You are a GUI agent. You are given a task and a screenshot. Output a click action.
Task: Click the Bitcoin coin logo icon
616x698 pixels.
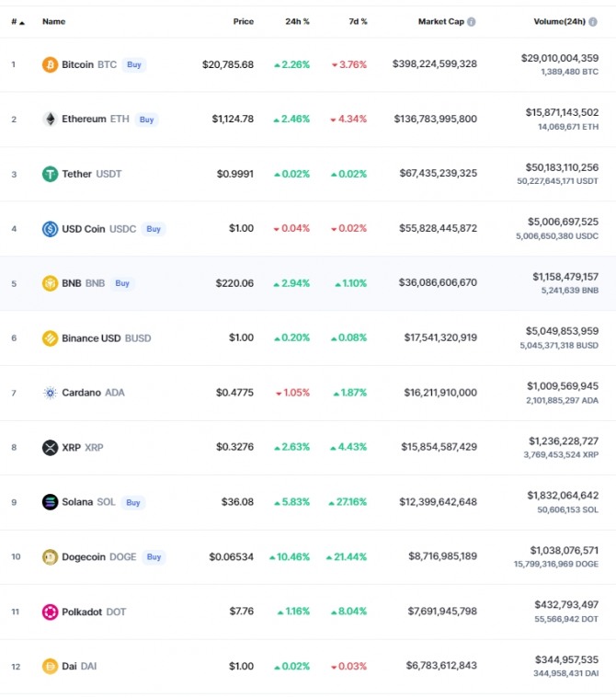[x=50, y=64]
